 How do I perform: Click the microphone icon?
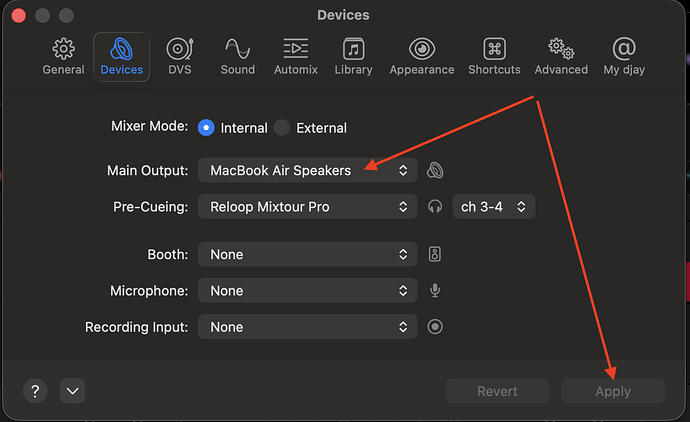435,290
